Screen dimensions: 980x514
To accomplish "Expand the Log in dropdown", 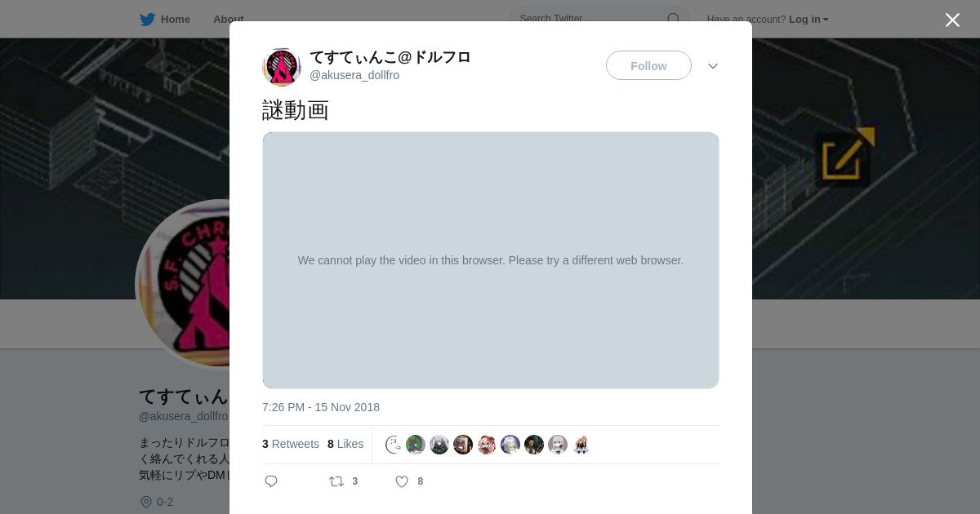I will pyautogui.click(x=808, y=20).
